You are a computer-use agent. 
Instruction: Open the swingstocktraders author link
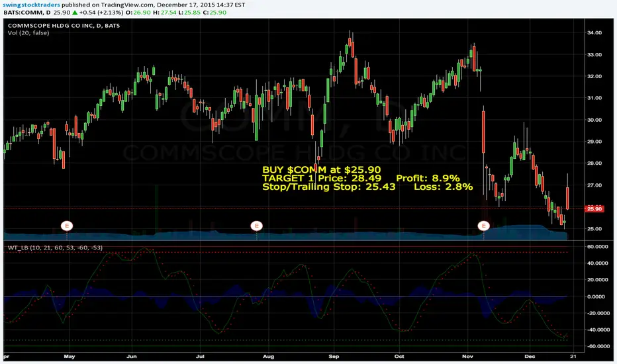point(32,5)
